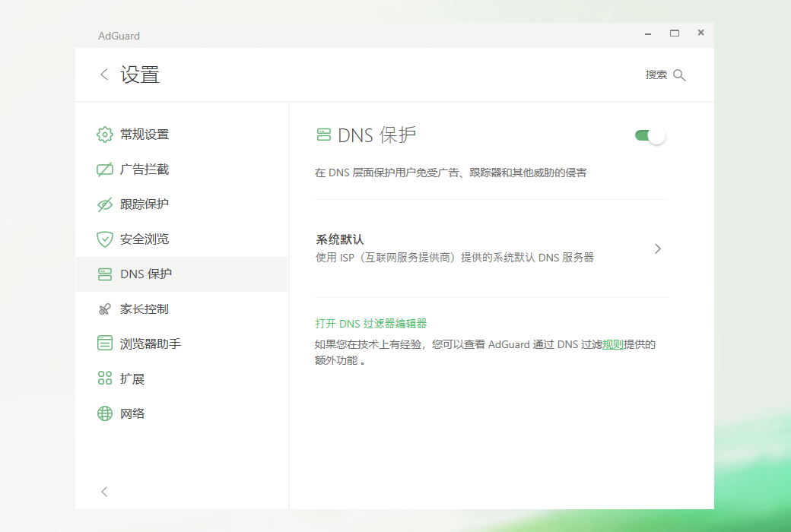The height and width of the screenshot is (532, 791).
Task: Click the search magnifier icon
Action: tap(679, 74)
